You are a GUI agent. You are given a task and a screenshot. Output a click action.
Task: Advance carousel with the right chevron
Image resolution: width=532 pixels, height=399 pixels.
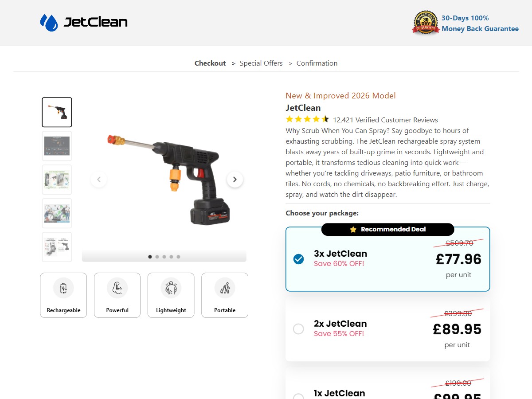(235, 179)
